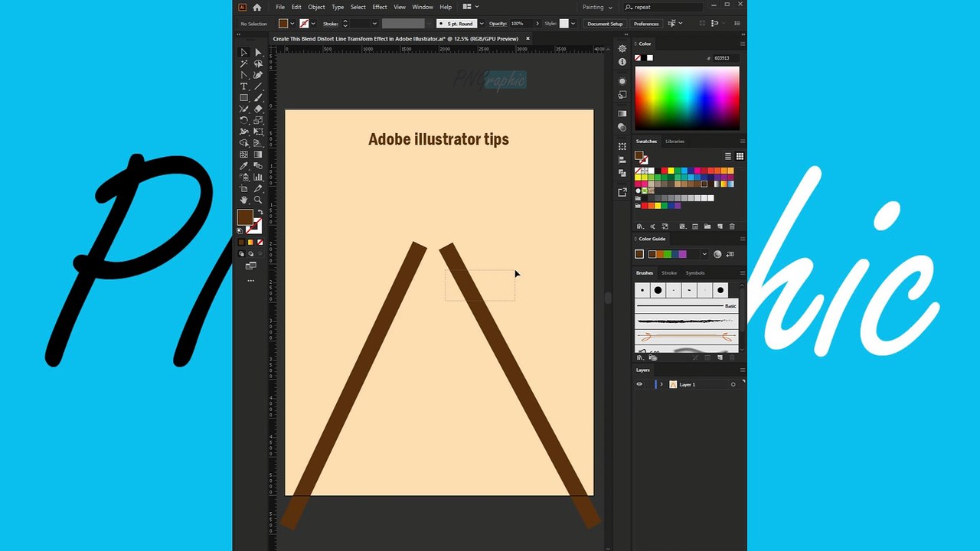The image size is (980, 551).
Task: Select the Gradient tool
Action: (258, 155)
